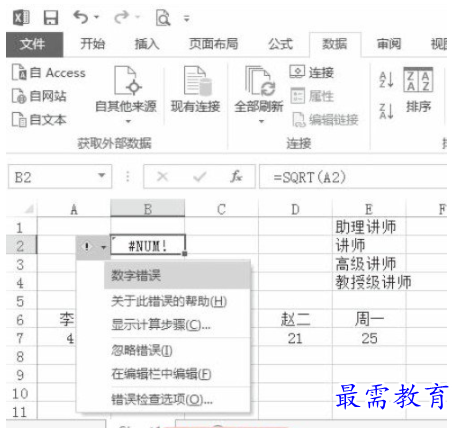The height and width of the screenshot is (428, 457).
Task: Open the 审阅 ribbon tab
Action: (389, 44)
